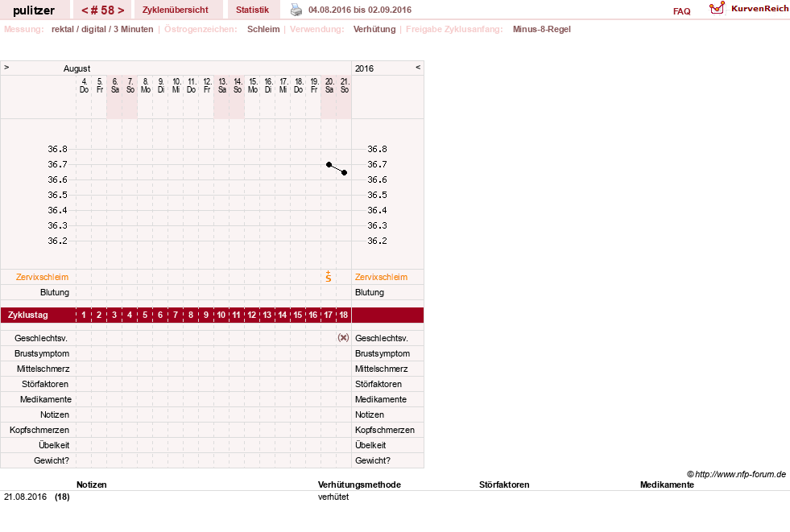Click the KurvenReich link text
Screen dimensions: 790x532
(x=759, y=9)
